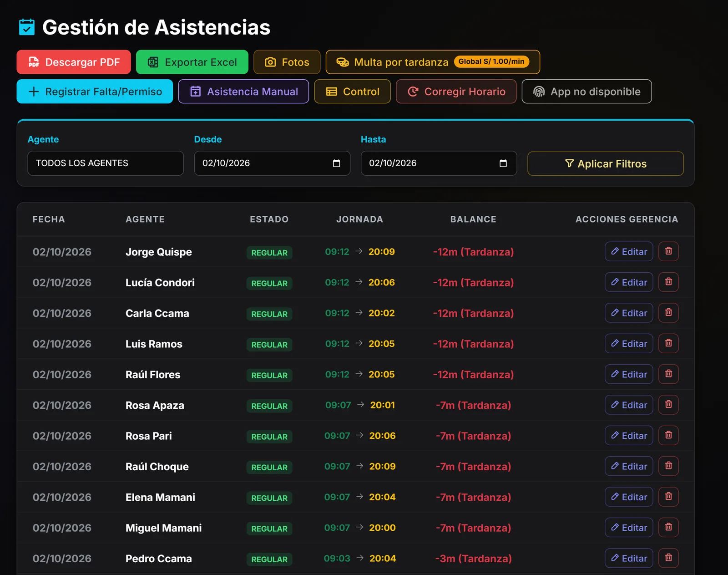Click Raúl Choque's exit time 20:09
The image size is (728, 575).
point(382,466)
